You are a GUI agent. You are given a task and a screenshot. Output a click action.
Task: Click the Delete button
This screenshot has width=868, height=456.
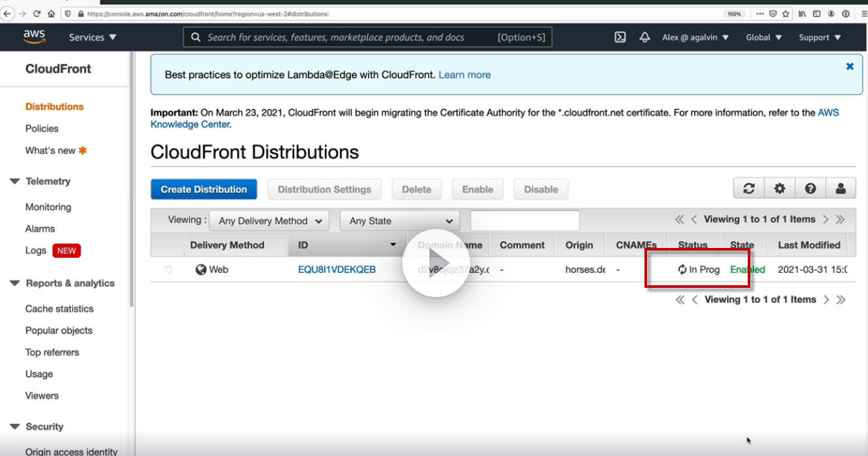(x=416, y=189)
